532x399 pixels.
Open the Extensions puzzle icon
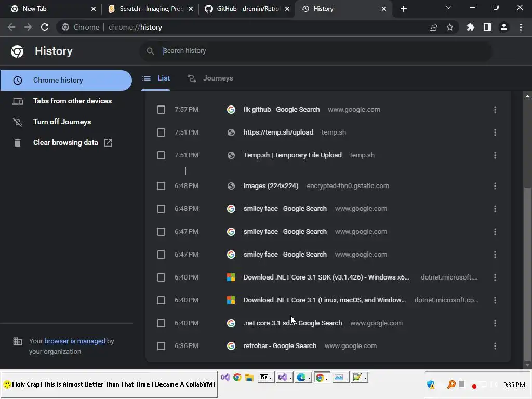471,27
